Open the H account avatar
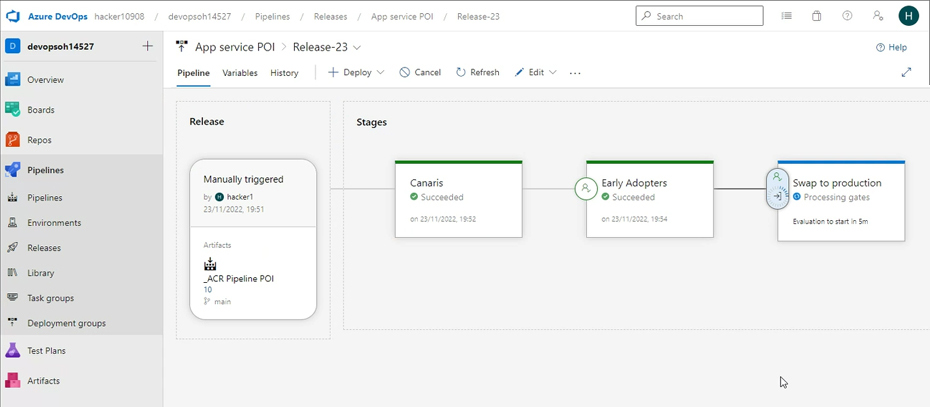Screen dimensions: 930x407 [909, 16]
